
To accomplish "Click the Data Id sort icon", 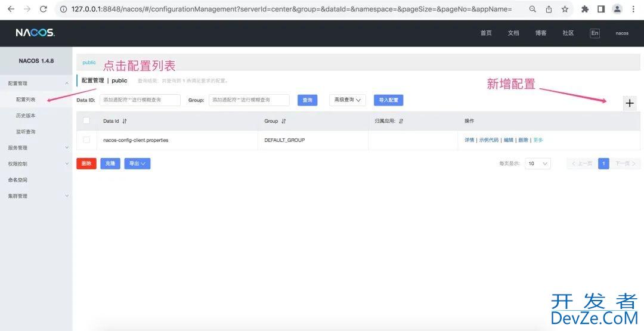I will pos(125,121).
